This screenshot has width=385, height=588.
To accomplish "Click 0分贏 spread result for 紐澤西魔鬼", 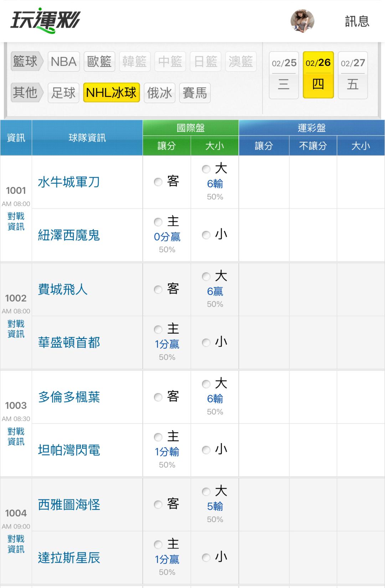I will coord(167,237).
